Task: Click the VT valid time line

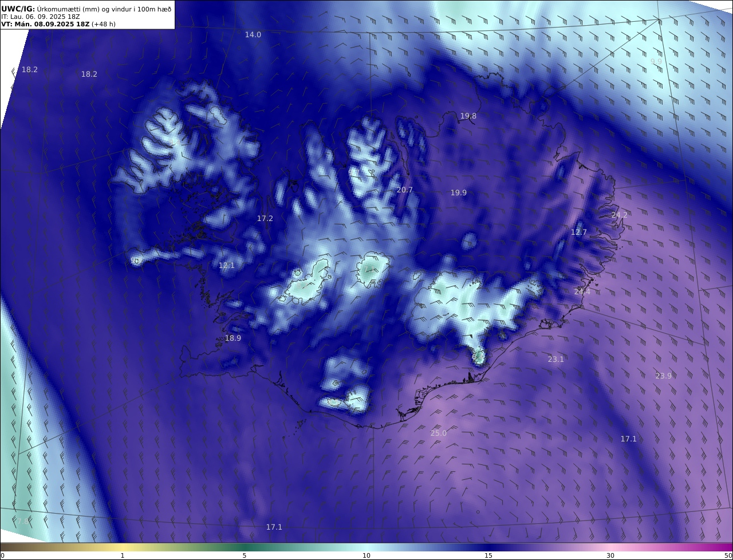Action: click(58, 25)
